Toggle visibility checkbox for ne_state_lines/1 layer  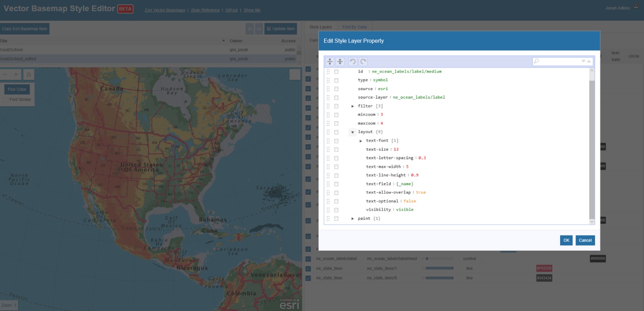click(308, 268)
